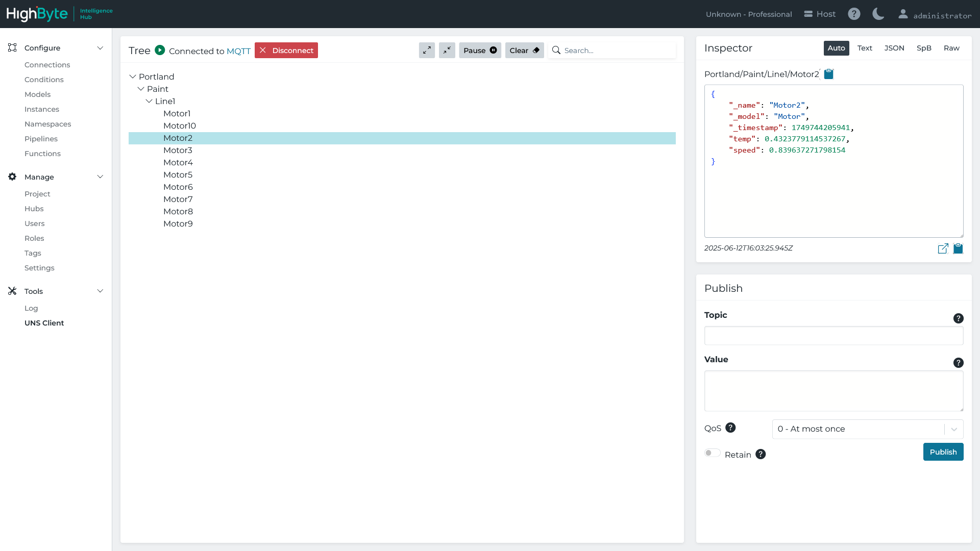
Task: Copy payload clipboard icon below inspector
Action: [958, 248]
